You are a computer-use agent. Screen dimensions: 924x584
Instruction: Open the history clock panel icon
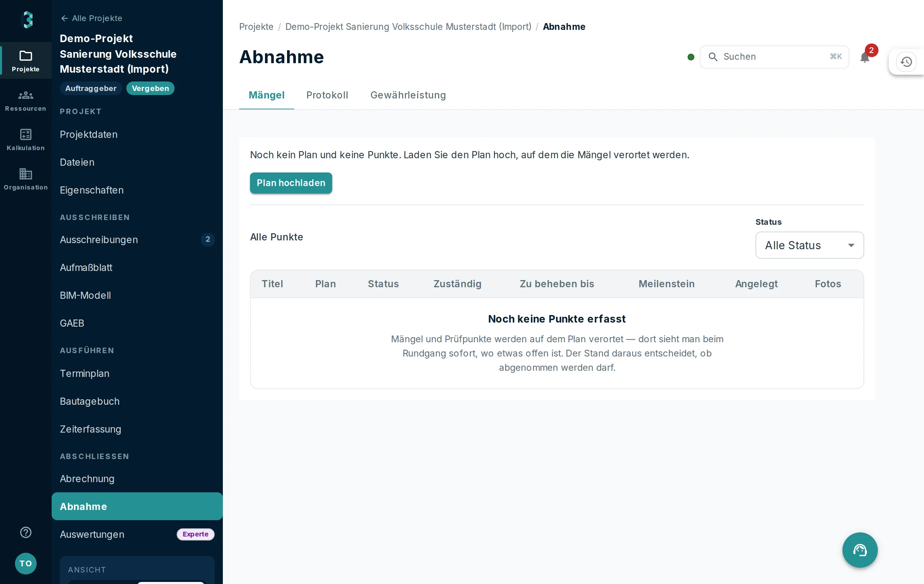coord(906,62)
